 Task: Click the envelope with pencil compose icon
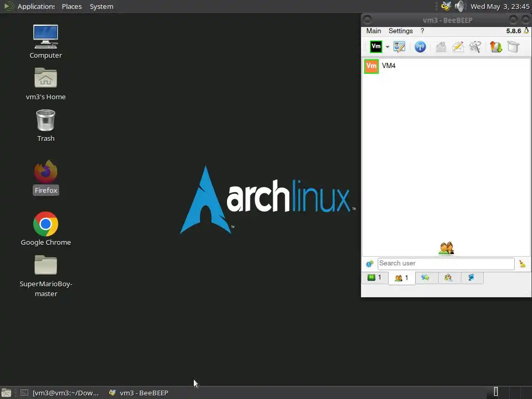tap(458, 46)
